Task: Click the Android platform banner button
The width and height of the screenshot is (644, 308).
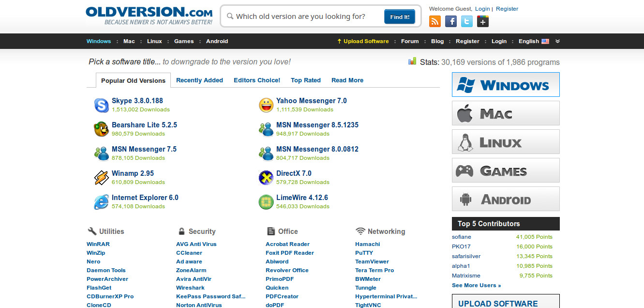Action: point(506,199)
